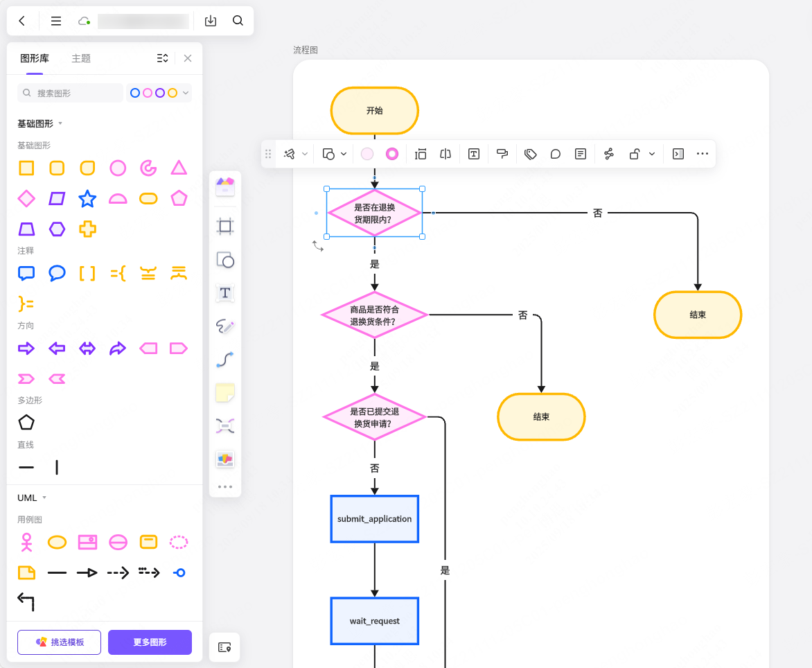Pick the vertical straight line shape
812x668 pixels.
coord(57,467)
